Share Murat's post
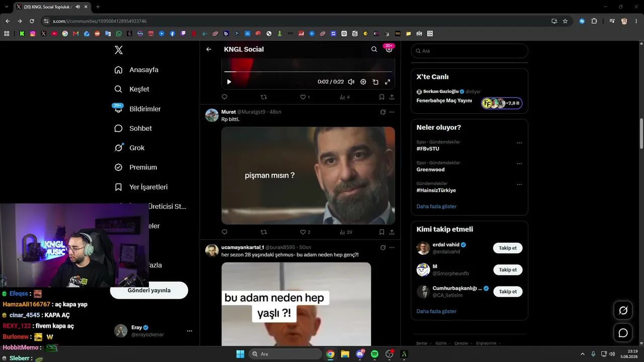Screen dimensions: 644x362 point(392,232)
